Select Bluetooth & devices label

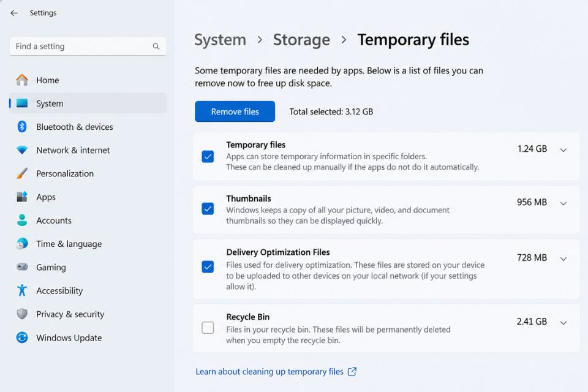coord(74,127)
